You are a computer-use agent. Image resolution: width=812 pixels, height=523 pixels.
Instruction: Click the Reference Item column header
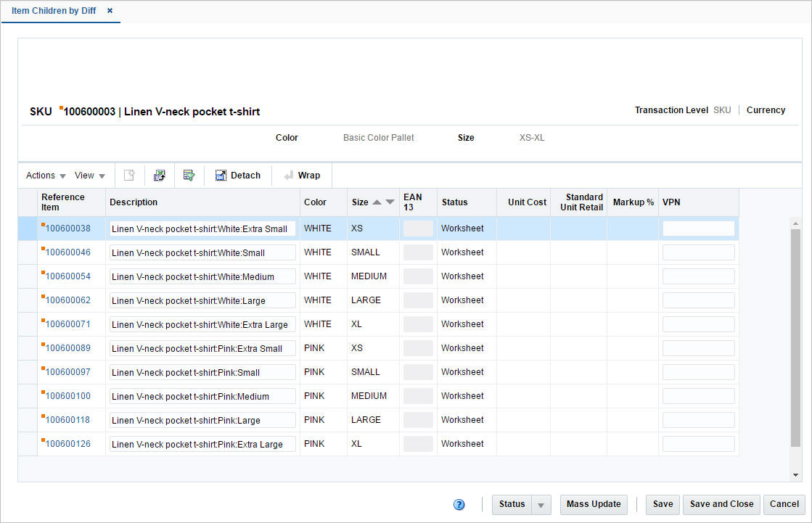[71, 202]
